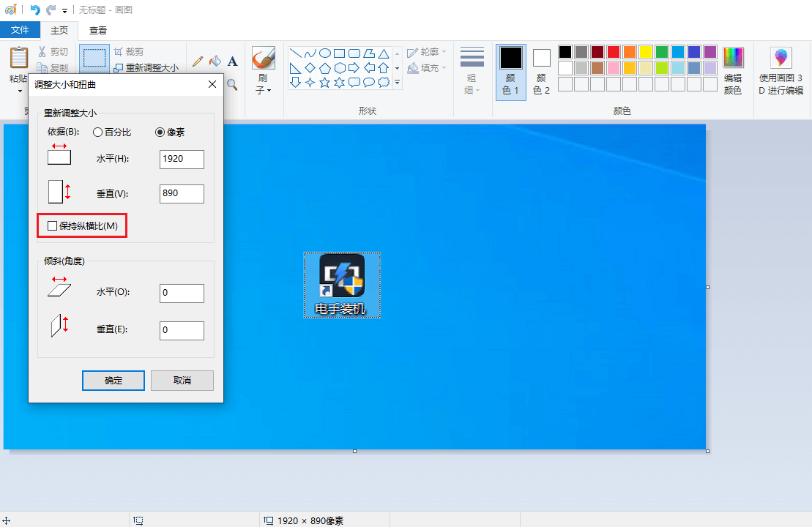Select the 像素 radio button

pos(160,132)
